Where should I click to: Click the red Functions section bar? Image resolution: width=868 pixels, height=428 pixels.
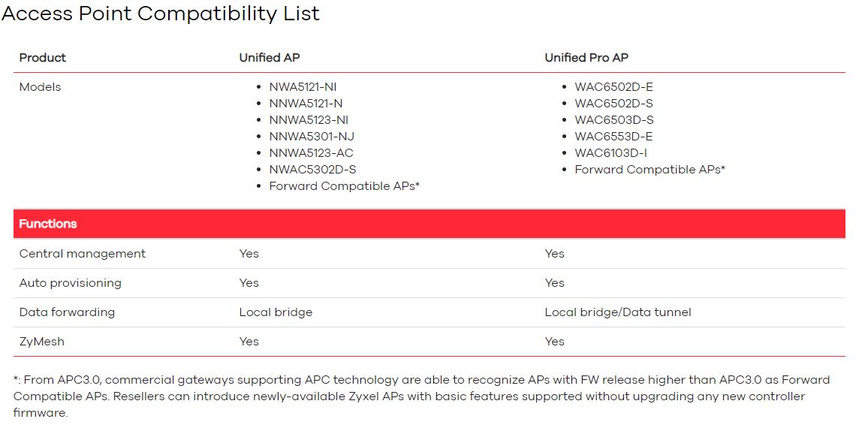tap(429, 224)
